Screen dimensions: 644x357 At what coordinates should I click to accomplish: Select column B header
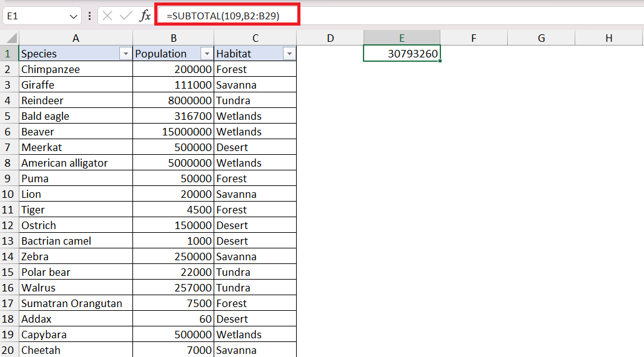(173, 38)
